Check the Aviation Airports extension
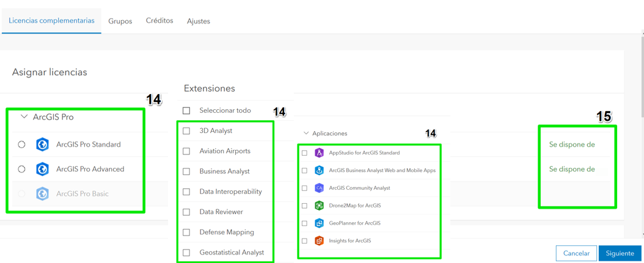This screenshot has width=644, height=263. (x=186, y=151)
